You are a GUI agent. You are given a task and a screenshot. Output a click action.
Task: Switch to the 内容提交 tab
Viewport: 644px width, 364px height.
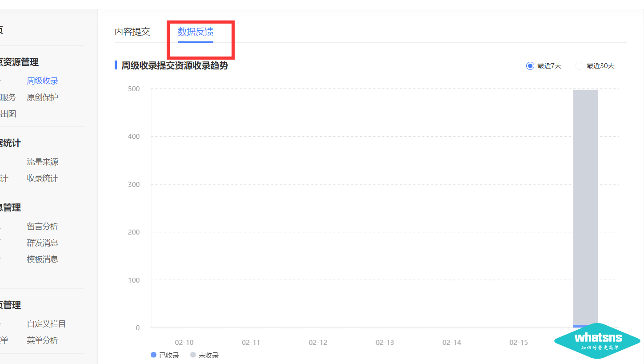coord(132,32)
